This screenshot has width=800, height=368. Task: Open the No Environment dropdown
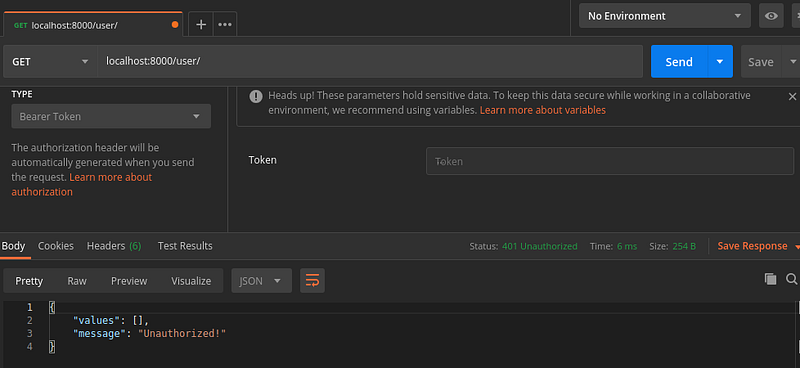pyautogui.click(x=664, y=16)
